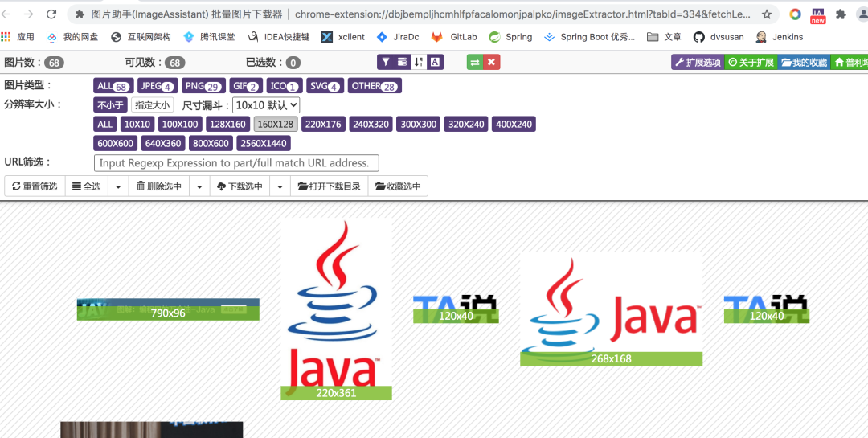Open 扩展选项 extension options
The image size is (868, 438).
click(698, 62)
